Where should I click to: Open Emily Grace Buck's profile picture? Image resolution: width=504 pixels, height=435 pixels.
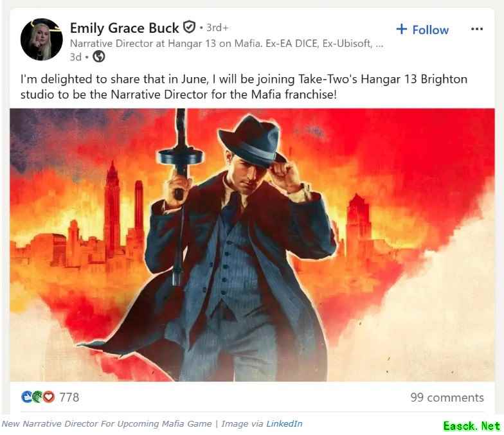[x=41, y=40]
